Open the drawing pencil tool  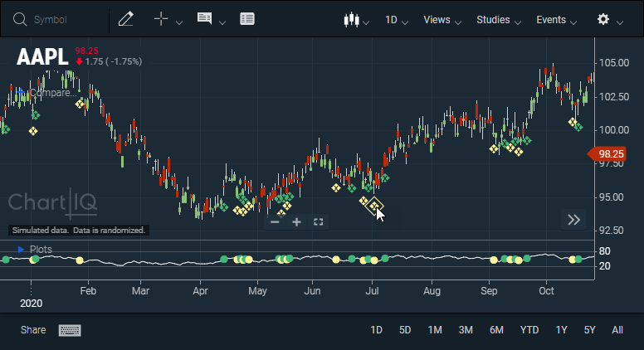point(125,19)
